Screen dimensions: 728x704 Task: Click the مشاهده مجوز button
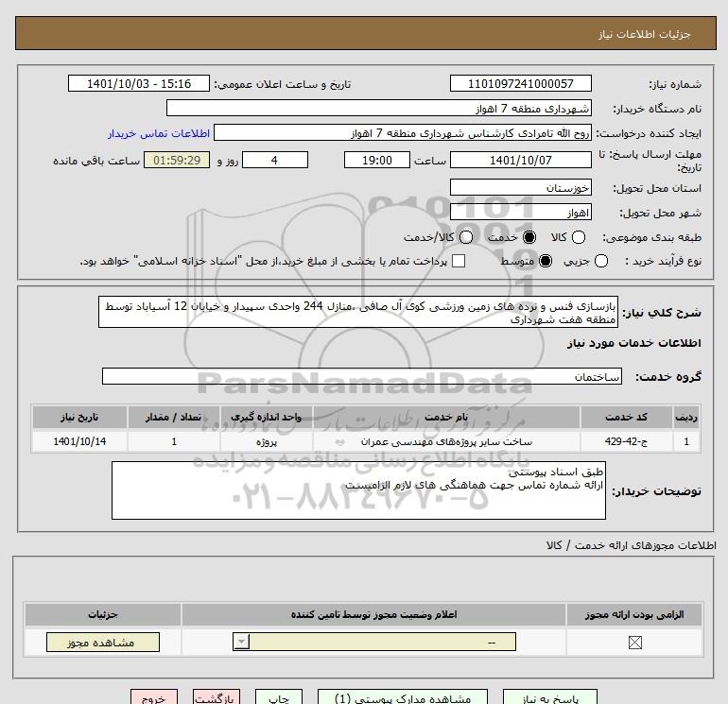pyautogui.click(x=103, y=643)
